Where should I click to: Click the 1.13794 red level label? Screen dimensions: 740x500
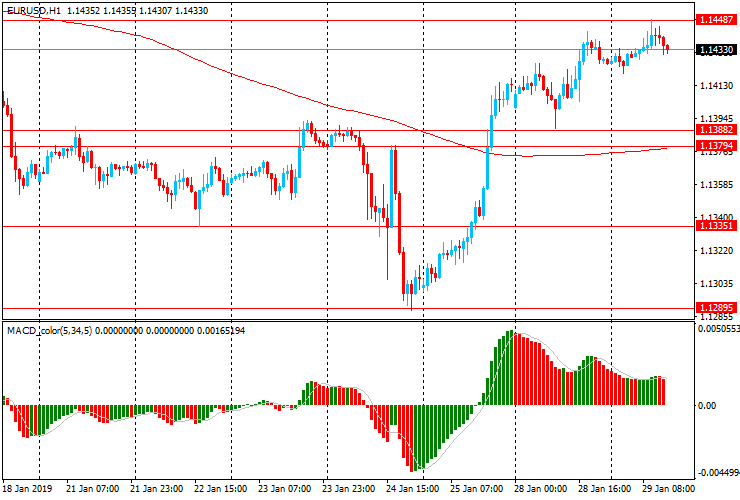tap(716, 145)
